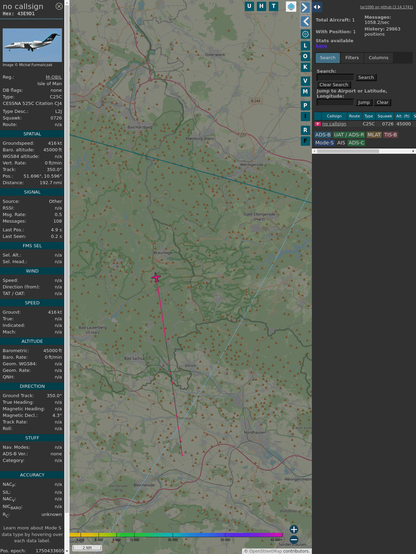Click the U map toggle button
Image resolution: width=416 pixels, height=554 pixels.
249,6
